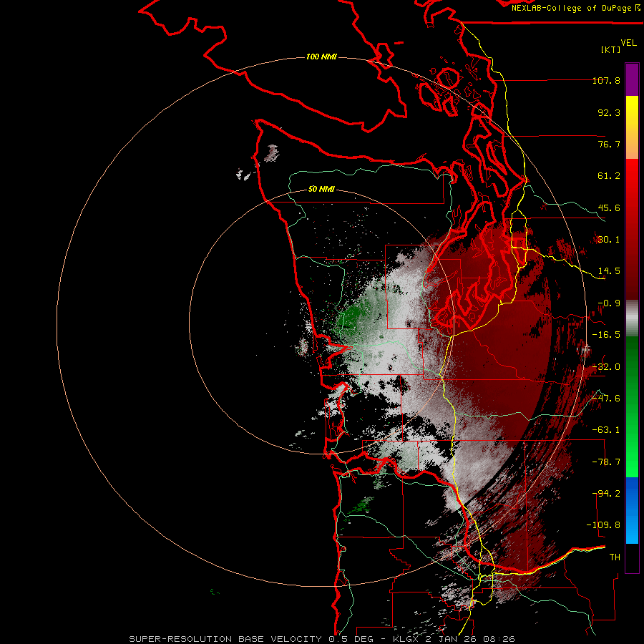Click the gray segment of color bar

point(632,318)
